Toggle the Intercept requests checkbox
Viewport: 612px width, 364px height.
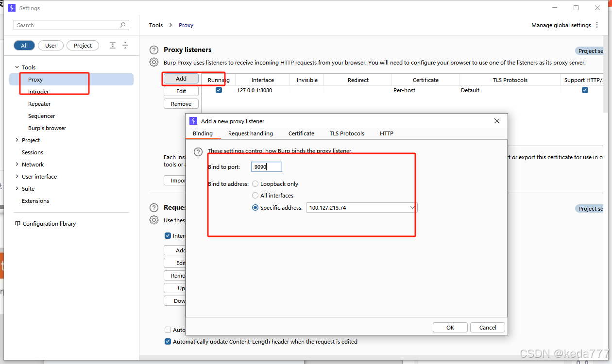coord(168,236)
